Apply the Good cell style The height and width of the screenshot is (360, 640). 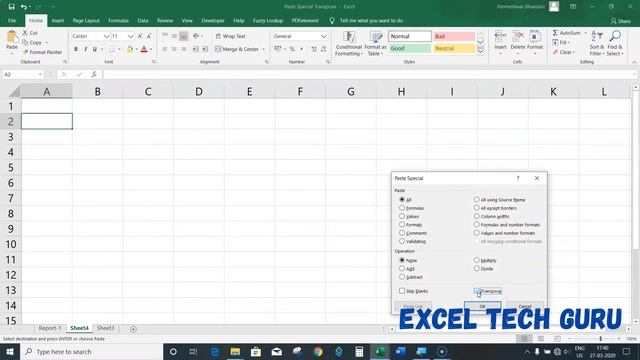coord(409,49)
